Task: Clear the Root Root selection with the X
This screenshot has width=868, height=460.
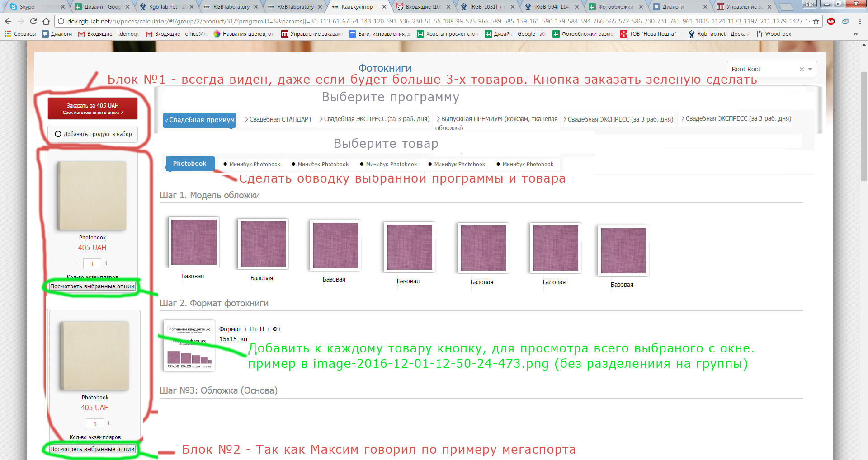Action: 802,69
